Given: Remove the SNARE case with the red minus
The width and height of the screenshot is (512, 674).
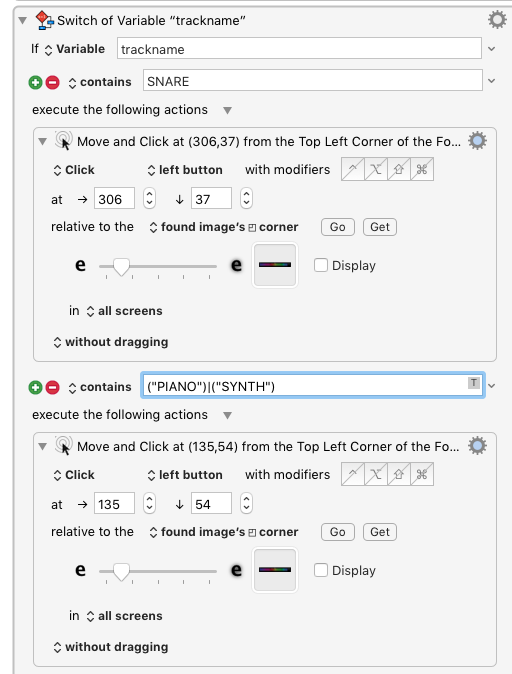Looking at the screenshot, I should (52, 82).
